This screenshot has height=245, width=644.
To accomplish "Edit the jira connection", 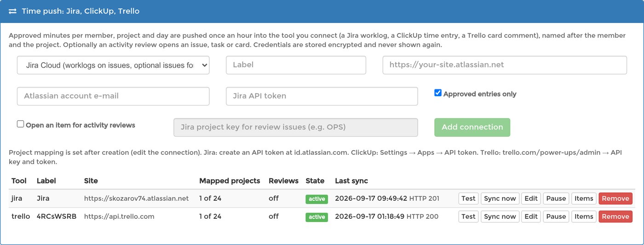I will [x=531, y=198].
